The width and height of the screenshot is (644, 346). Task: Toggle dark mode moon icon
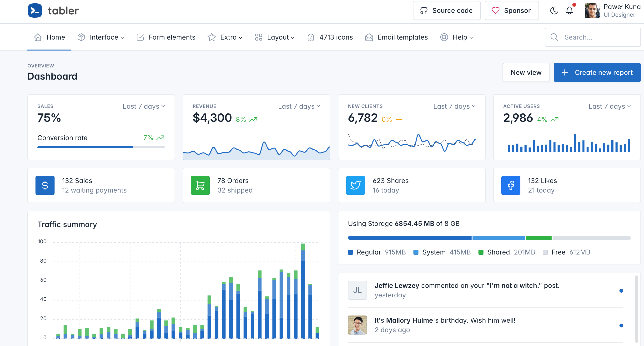554,10
